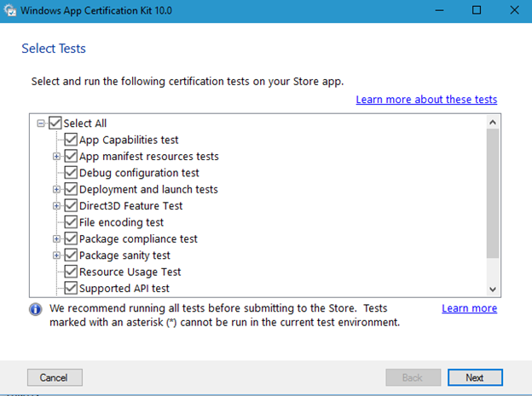Open the Learn more link near the info note

[x=469, y=308]
